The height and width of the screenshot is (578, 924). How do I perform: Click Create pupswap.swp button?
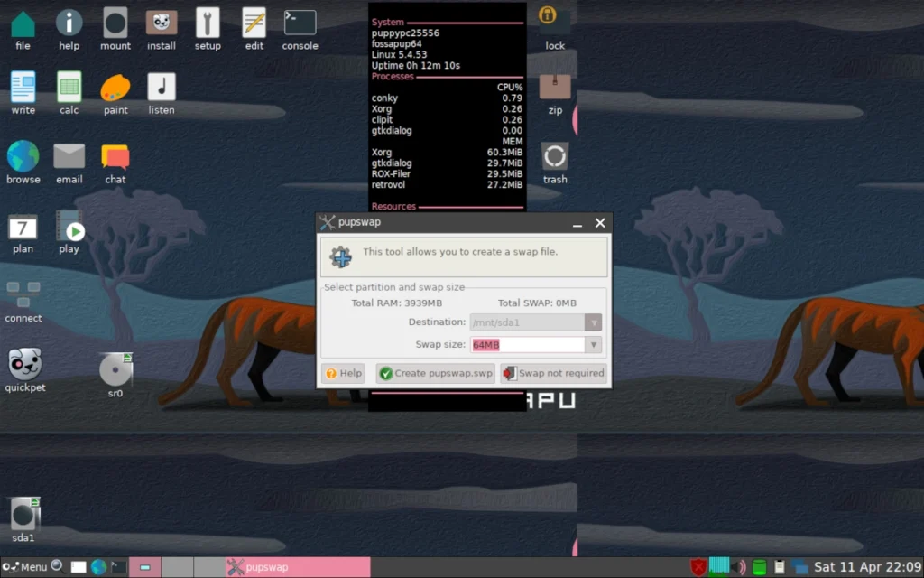click(x=435, y=373)
